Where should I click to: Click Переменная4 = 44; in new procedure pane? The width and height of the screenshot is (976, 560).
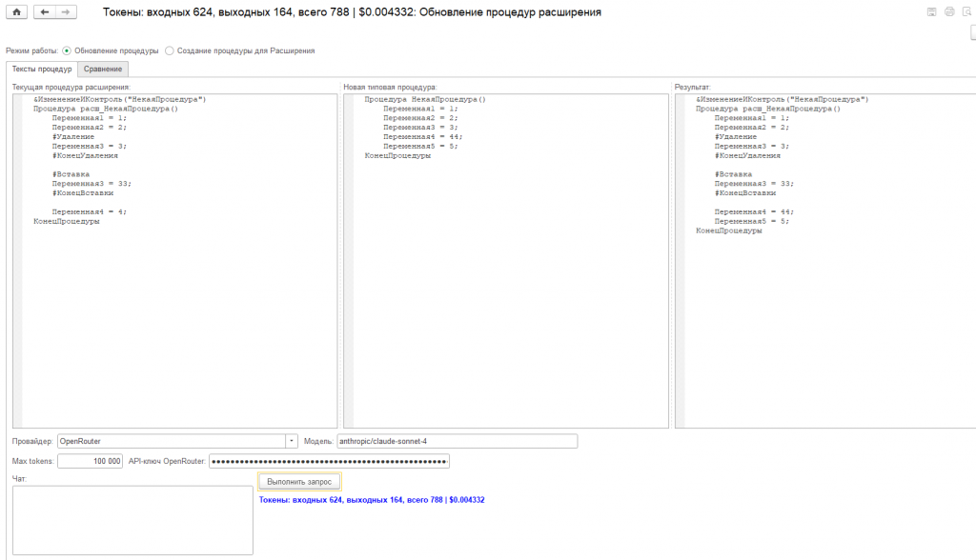point(422,137)
